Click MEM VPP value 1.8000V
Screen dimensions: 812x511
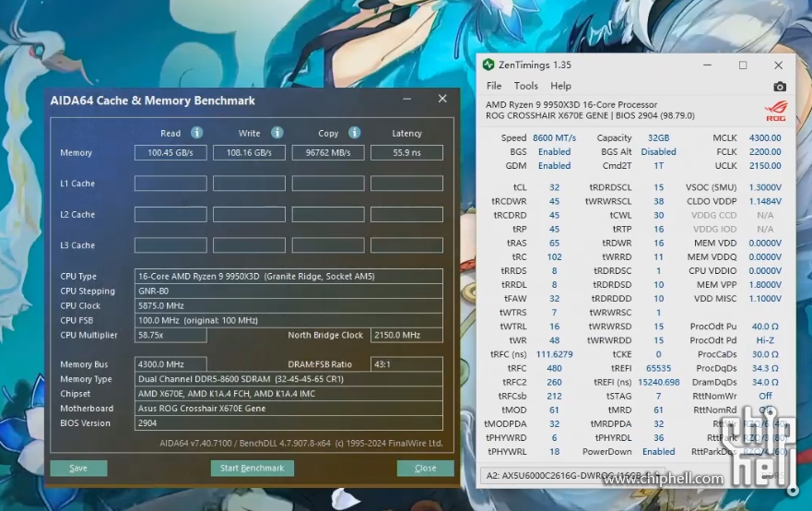765,285
